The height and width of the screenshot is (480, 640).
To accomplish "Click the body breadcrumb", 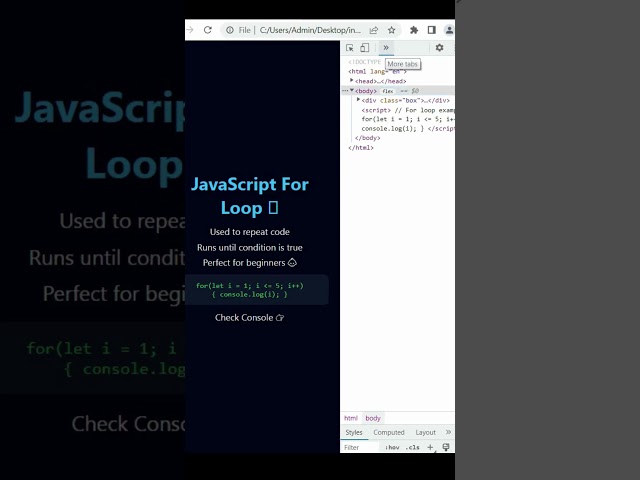I will 373,418.
